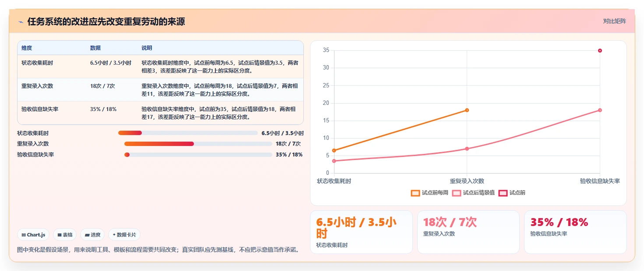
Task: Open the 35% / 18% data card
Action: coord(575,232)
